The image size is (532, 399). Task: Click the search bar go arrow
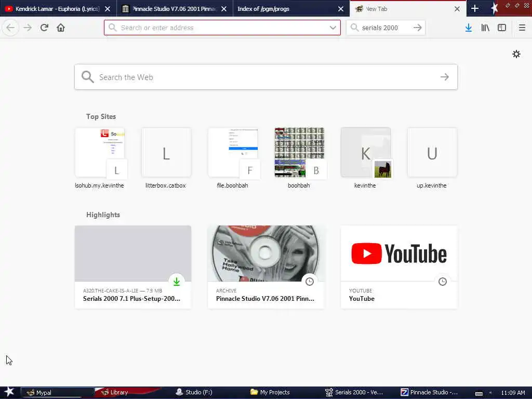(418, 28)
